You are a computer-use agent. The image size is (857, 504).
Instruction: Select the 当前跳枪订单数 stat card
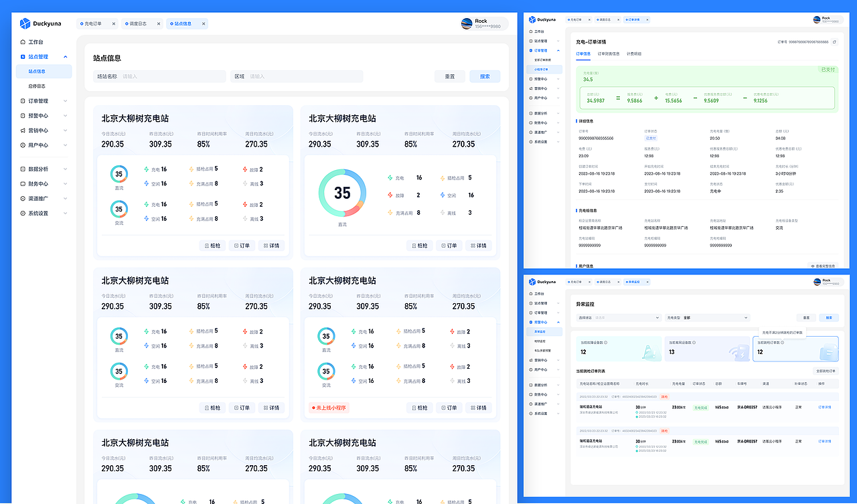click(x=795, y=349)
